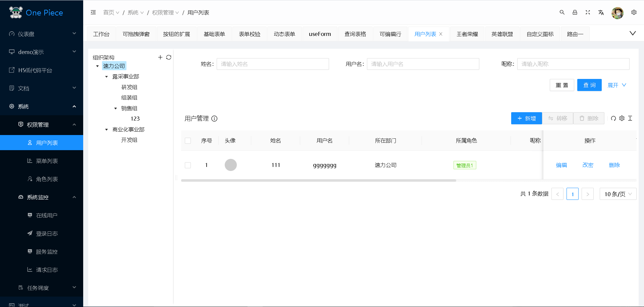
Task: Select 开发组 in organization tree
Action: click(129, 140)
